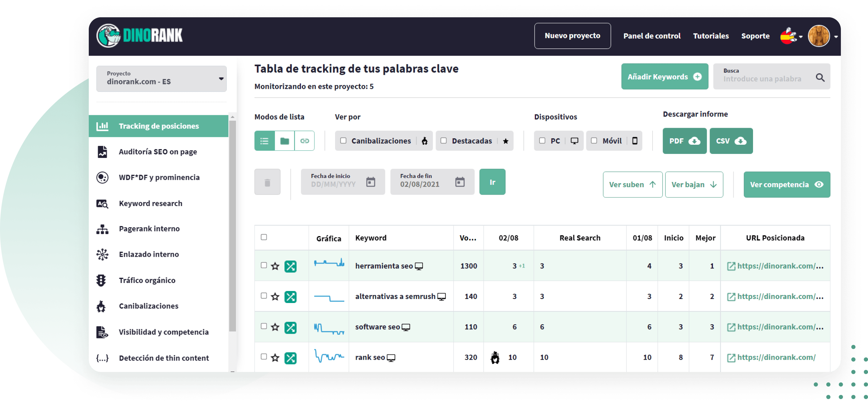Click the Nuevo proyecto button
The image size is (868, 404).
click(572, 36)
